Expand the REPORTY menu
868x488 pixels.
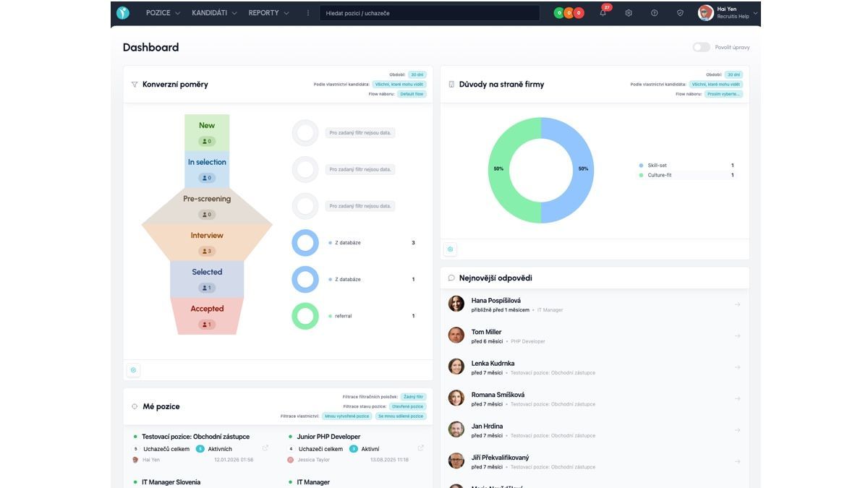click(268, 13)
